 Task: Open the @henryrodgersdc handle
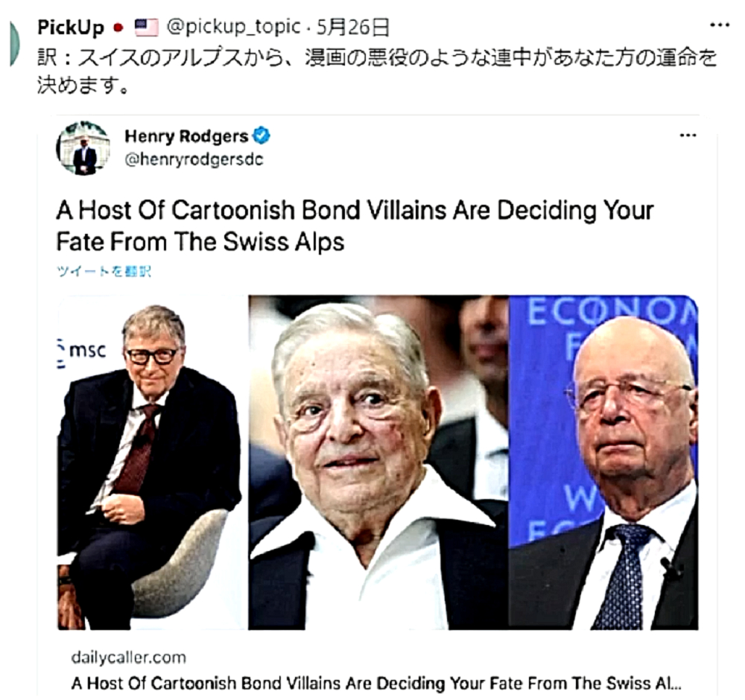tap(194, 159)
